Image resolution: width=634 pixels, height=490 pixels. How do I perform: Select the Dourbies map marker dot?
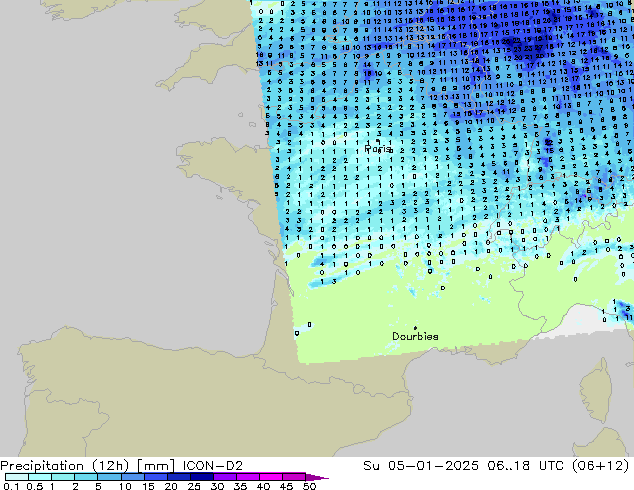415,328
